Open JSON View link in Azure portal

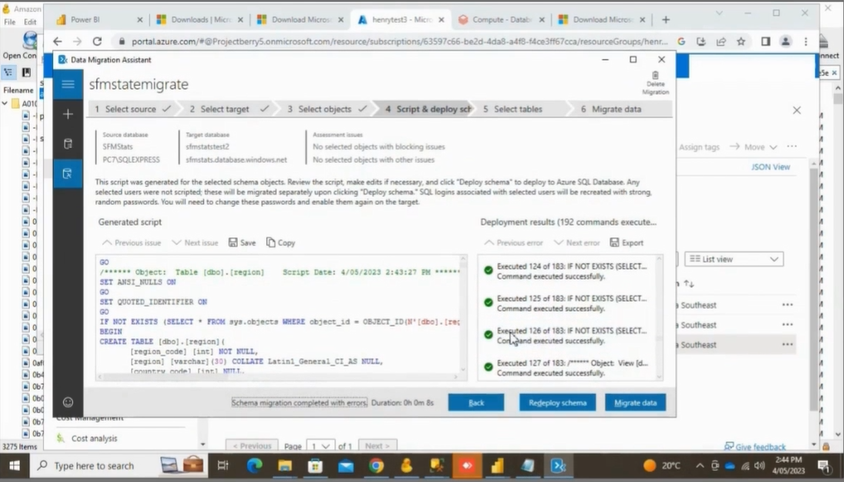[770, 167]
